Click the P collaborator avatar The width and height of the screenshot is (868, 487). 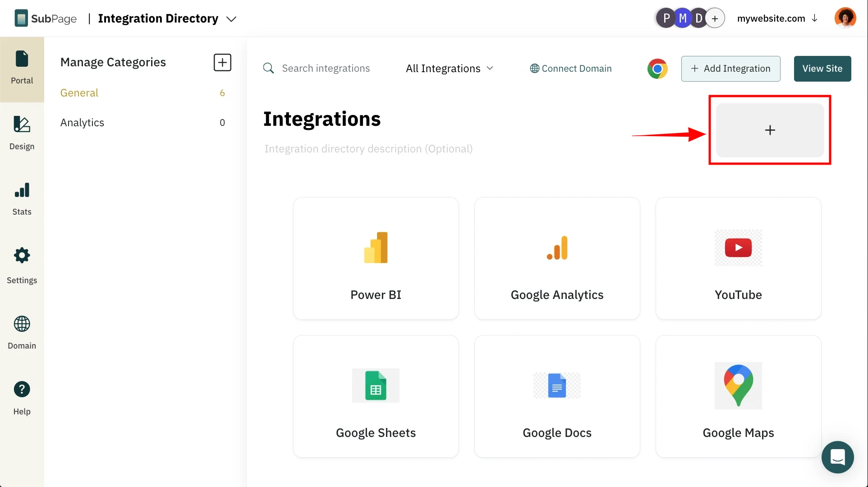pos(666,18)
